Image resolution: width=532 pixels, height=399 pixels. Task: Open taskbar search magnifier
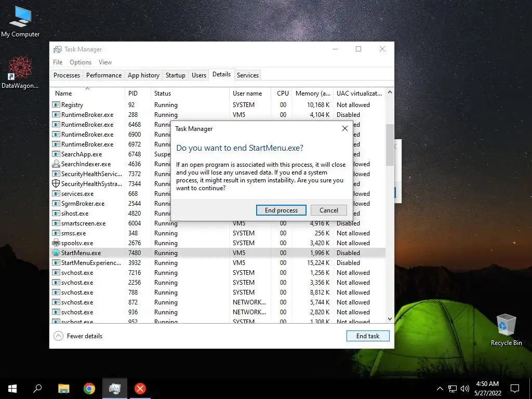(x=37, y=389)
